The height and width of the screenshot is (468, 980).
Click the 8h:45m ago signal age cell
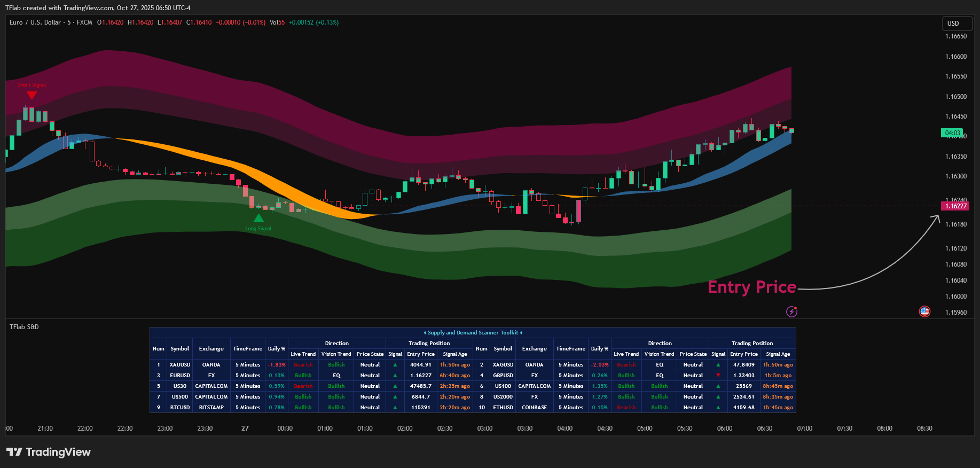[x=778, y=386]
